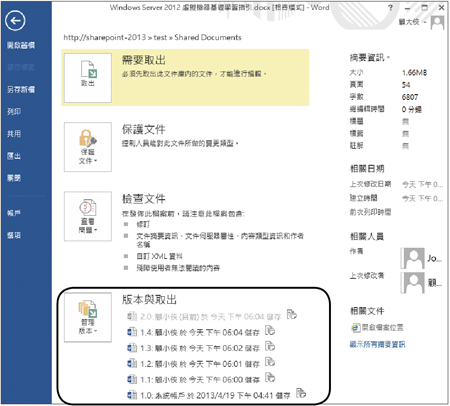The image size is (450, 406).
Task: Select 列印 print in the left menu
Action: 14,112
